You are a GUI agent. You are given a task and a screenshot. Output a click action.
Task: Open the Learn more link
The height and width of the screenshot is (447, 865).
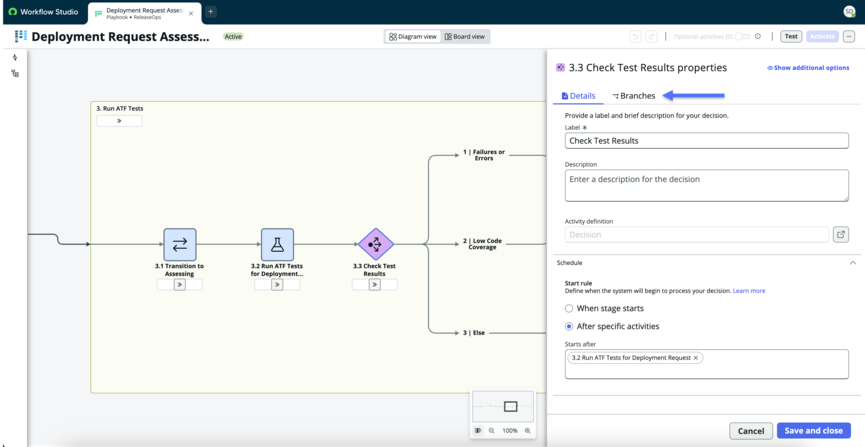749,291
